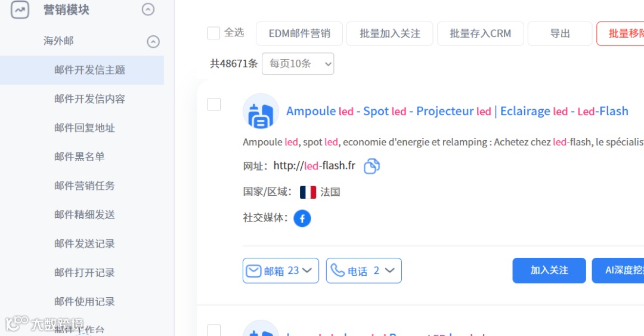Click the 批量加入关注 button

[x=390, y=33]
